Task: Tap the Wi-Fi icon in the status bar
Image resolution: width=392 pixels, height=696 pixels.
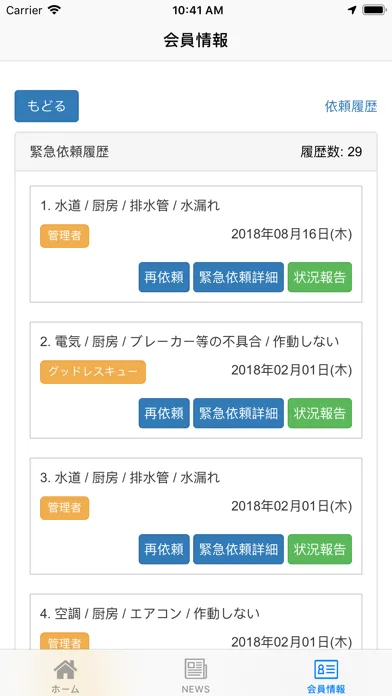Action: pyautogui.click(x=55, y=10)
